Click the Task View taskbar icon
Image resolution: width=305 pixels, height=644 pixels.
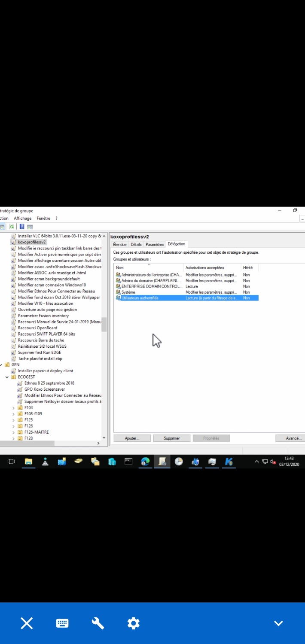point(11,462)
